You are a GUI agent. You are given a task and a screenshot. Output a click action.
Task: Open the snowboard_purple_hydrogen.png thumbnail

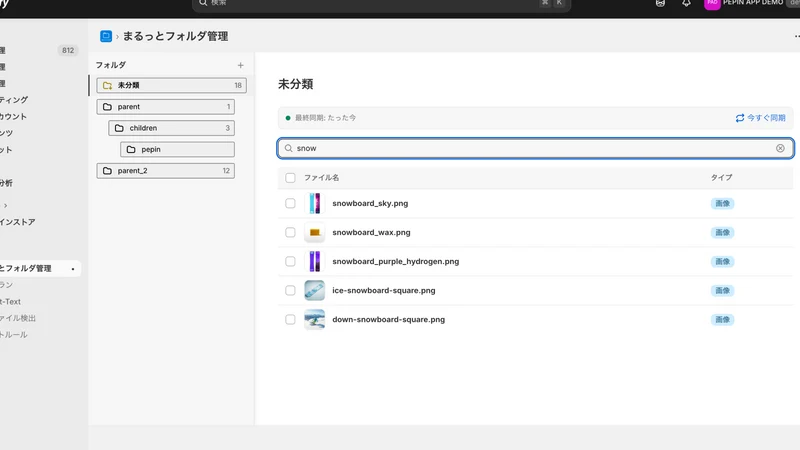(314, 261)
